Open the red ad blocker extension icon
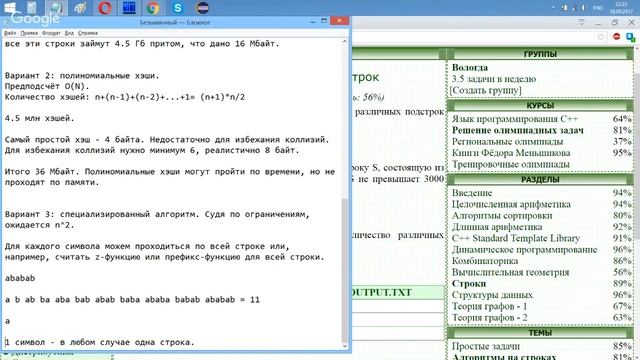Image resolution: width=640 pixels, height=360 pixels. [x=616, y=37]
